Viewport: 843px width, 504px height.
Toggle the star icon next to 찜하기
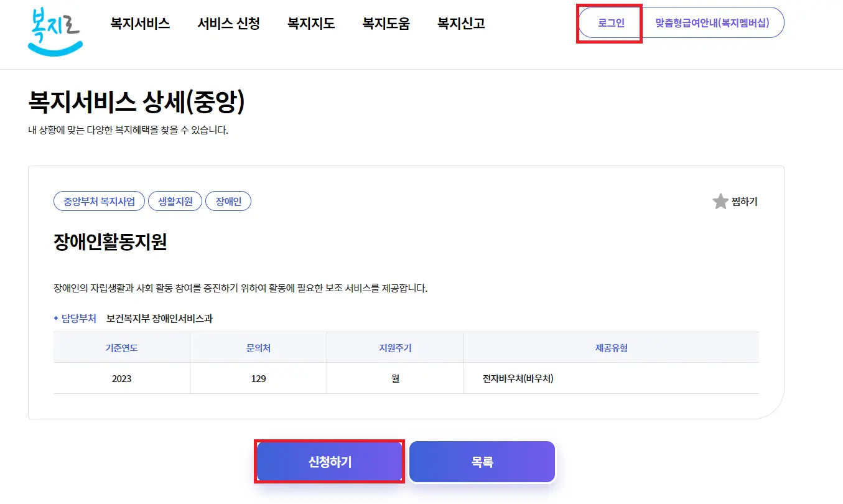[x=719, y=201]
